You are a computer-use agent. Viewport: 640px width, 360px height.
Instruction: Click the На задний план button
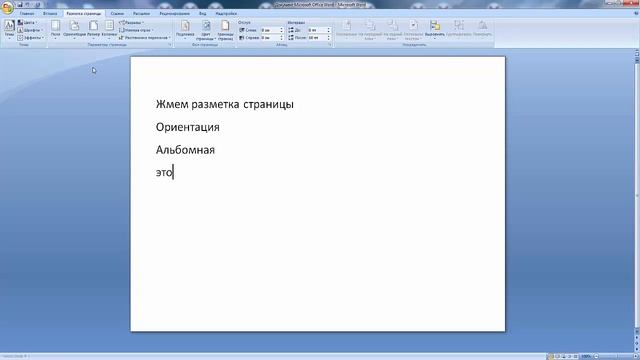point(392,30)
